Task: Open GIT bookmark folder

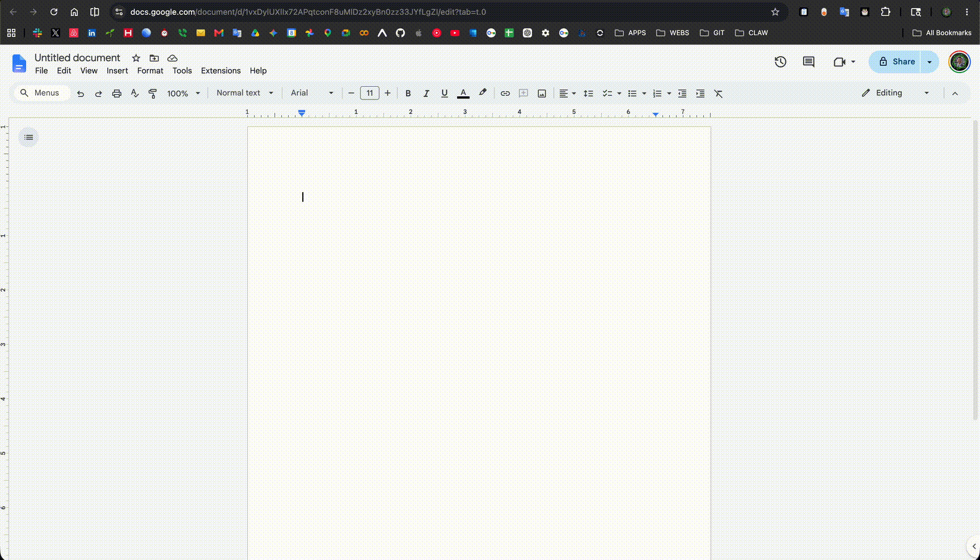Action: click(x=712, y=33)
